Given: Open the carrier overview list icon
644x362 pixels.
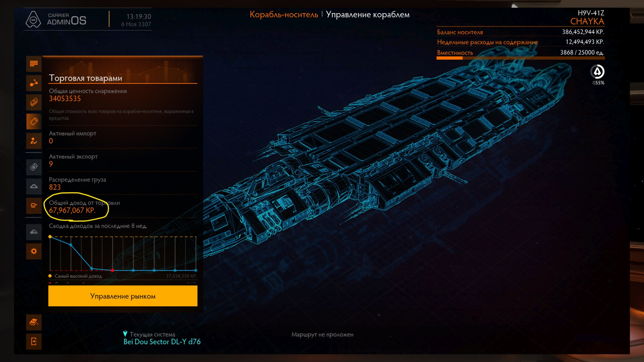Looking at the screenshot, I should (x=34, y=64).
